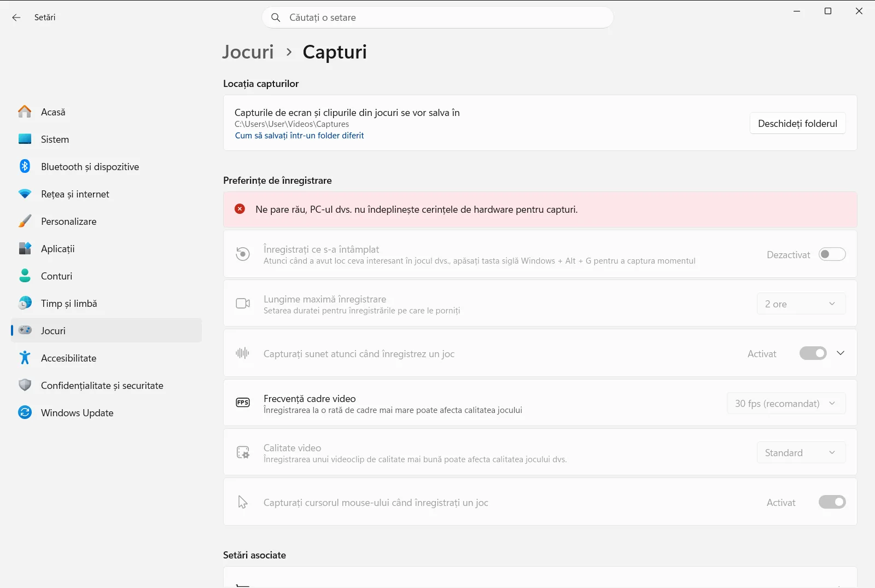Click the record-replay icon for Înregistrați ce s-a întâmplat

243,254
